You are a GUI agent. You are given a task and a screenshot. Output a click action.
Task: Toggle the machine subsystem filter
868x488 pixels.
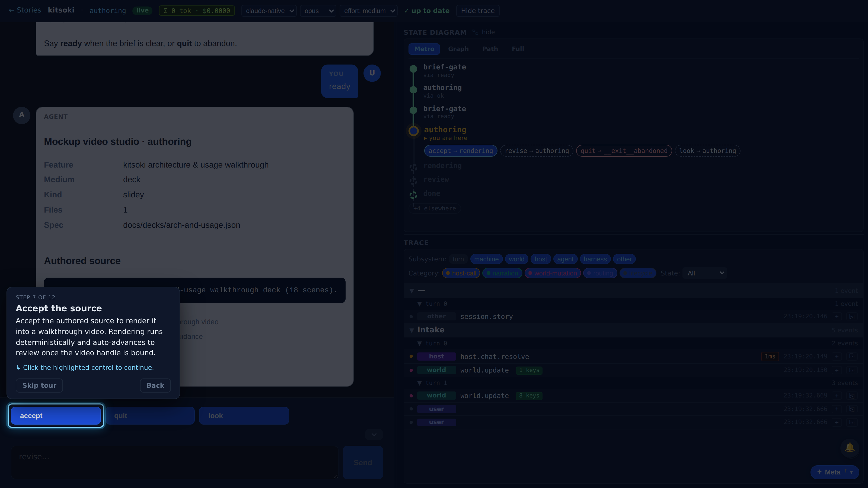(x=486, y=259)
